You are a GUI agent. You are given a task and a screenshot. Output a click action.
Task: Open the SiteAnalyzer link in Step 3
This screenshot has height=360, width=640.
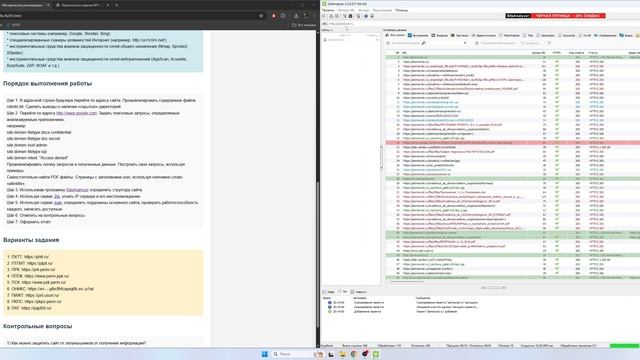(77, 190)
